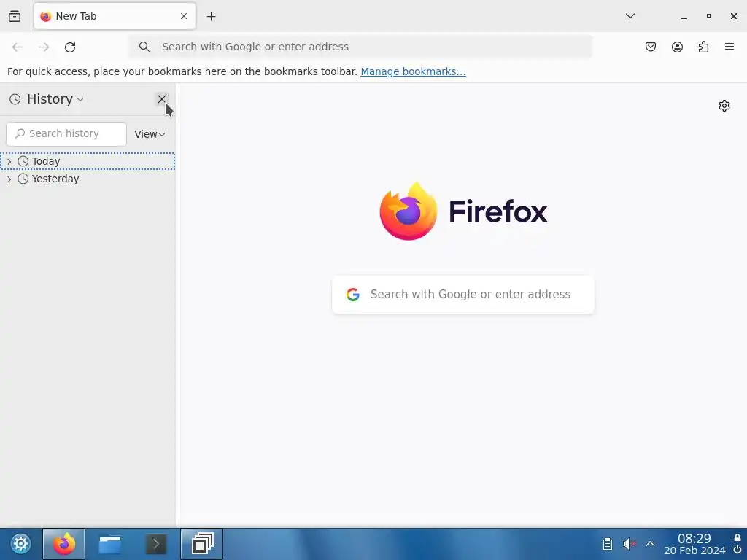Click the clock icon beside History title
747x560 pixels.
(15, 99)
